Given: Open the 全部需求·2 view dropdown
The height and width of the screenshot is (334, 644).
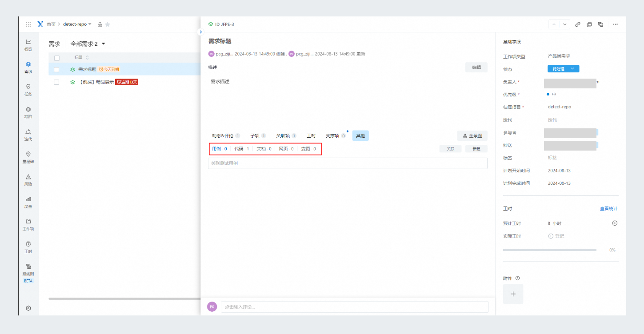Looking at the screenshot, I should [x=88, y=44].
